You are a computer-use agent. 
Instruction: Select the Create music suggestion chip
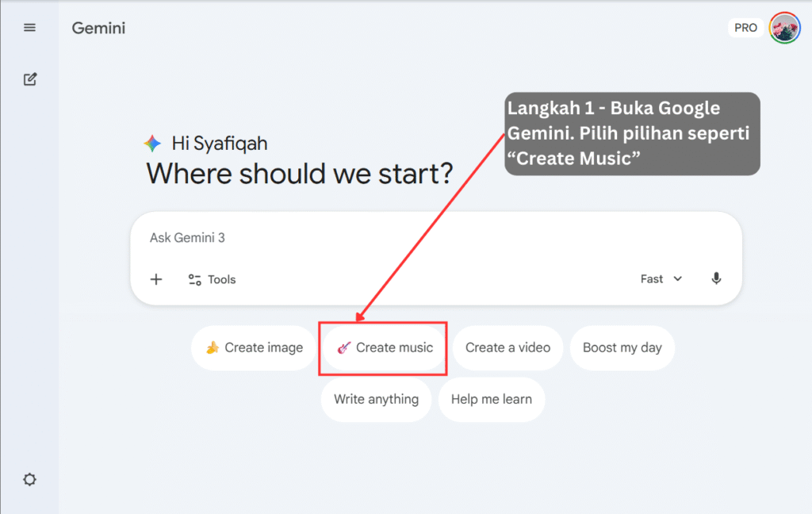click(x=385, y=347)
